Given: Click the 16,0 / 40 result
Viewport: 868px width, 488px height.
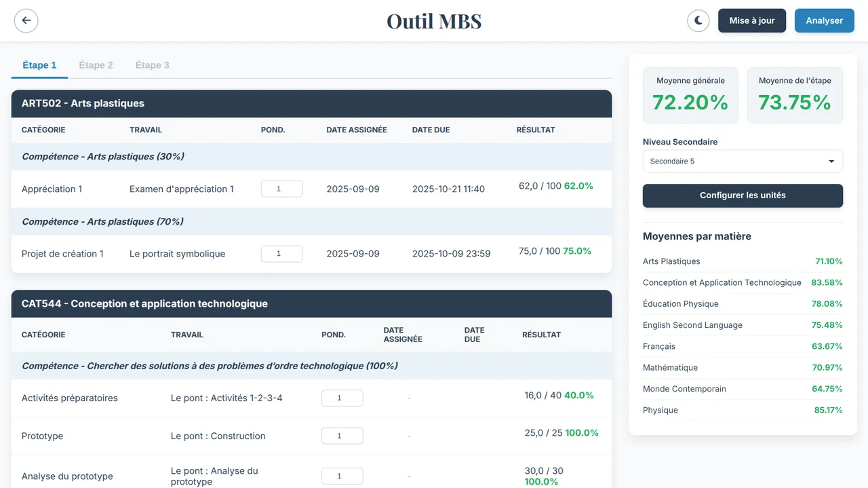Looking at the screenshot, I should tap(559, 395).
